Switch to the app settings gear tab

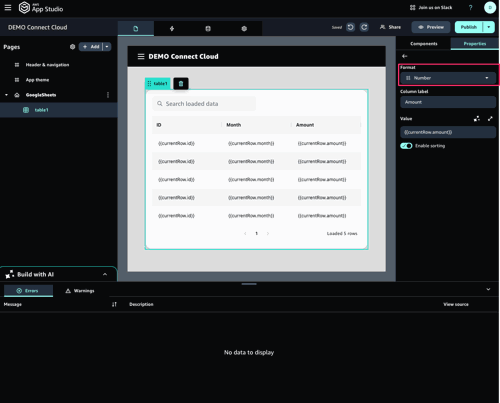244,28
